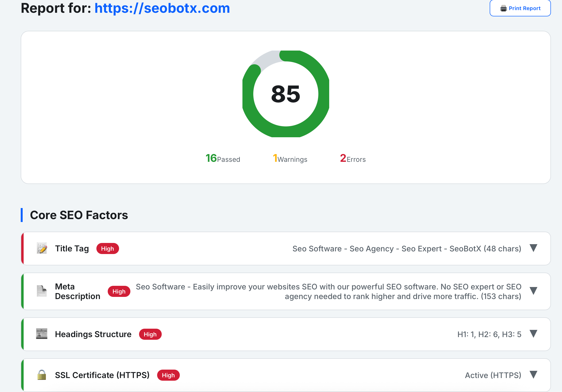Click the Headings Structure newspaper icon
Viewport: 562px width, 392px height.
point(42,334)
